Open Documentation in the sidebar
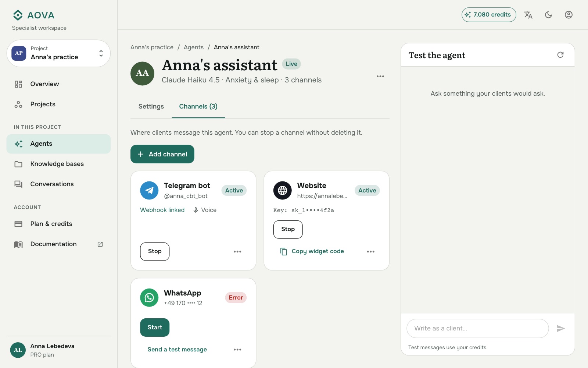This screenshot has height=368, width=588. click(58, 244)
